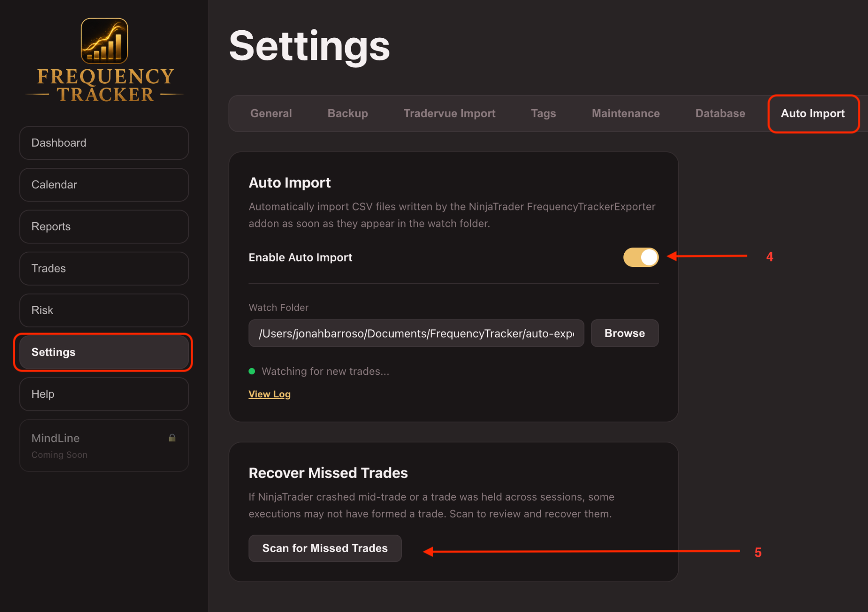Switch to the Backup tab
868x612 pixels.
click(348, 113)
